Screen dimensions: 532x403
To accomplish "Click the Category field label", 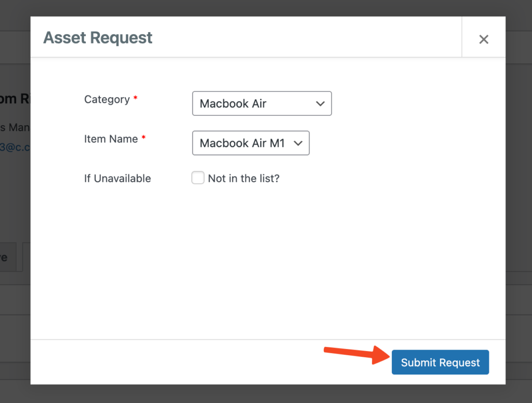I will pos(107,99).
